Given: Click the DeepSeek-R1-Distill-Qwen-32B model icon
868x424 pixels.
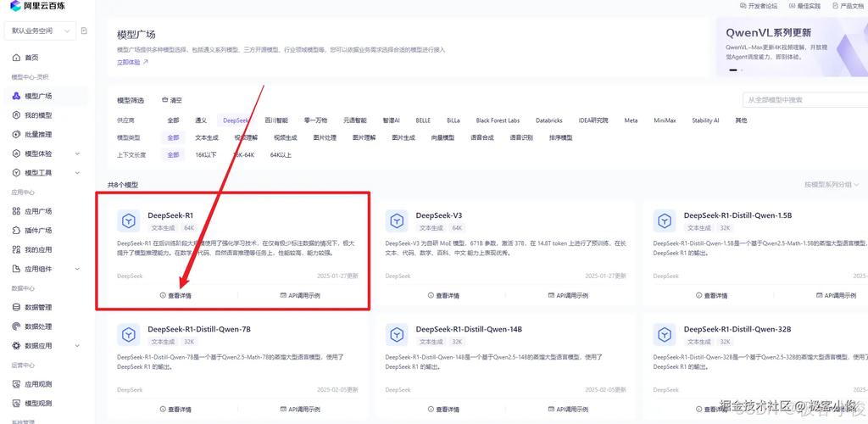Looking at the screenshot, I should tap(665, 335).
